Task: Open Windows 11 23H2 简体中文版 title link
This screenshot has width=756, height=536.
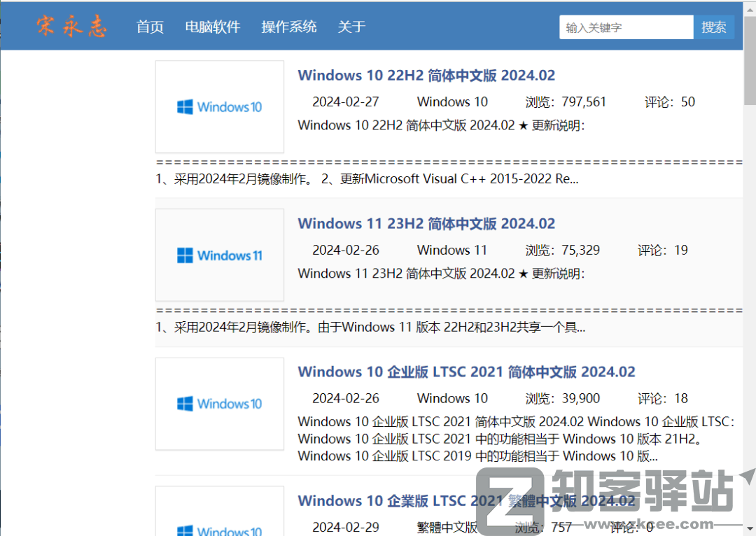Action: click(x=426, y=224)
